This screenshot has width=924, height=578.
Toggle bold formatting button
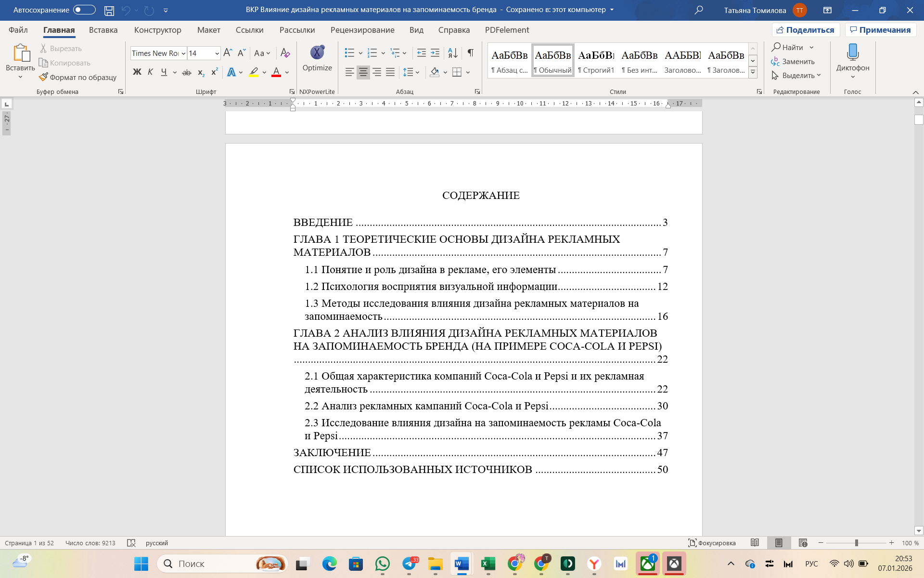coord(137,72)
